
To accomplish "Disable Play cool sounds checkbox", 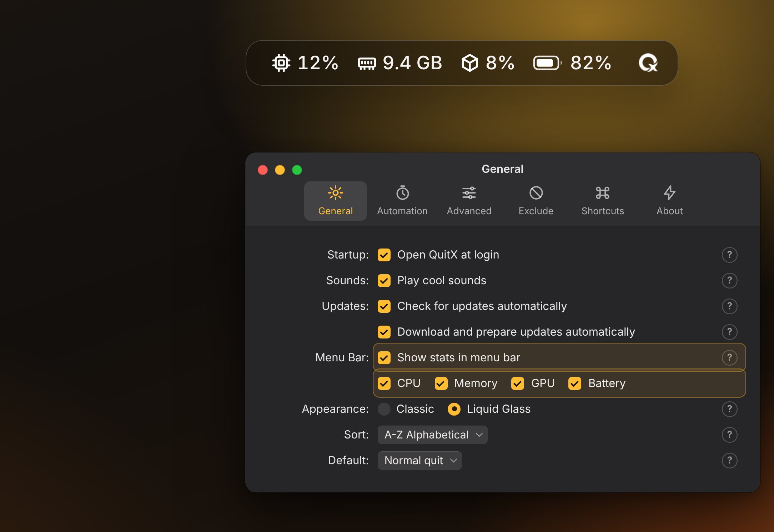I will (x=384, y=281).
